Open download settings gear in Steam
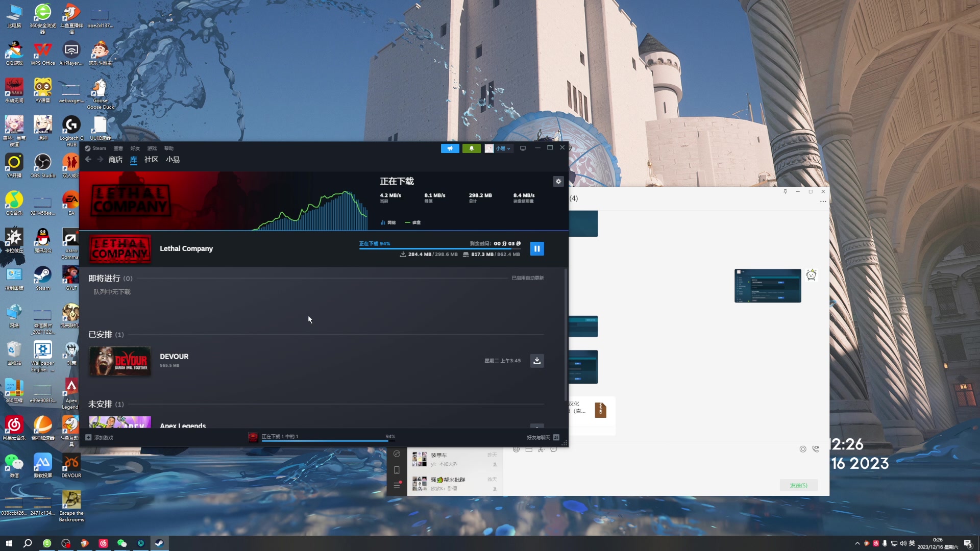 coord(558,182)
